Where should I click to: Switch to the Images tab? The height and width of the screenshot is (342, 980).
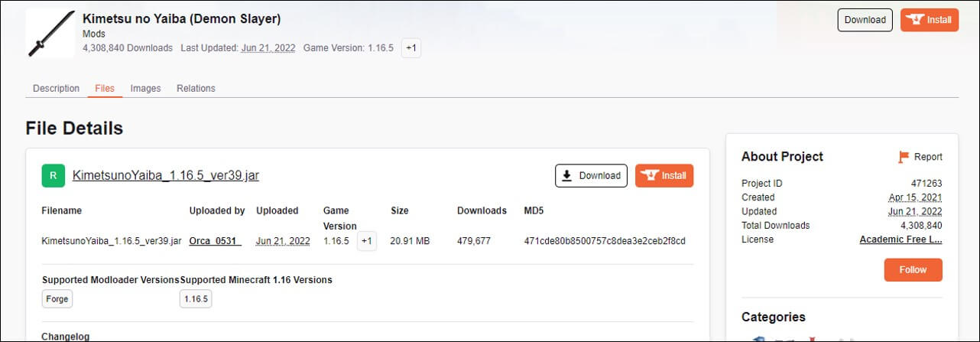(145, 88)
